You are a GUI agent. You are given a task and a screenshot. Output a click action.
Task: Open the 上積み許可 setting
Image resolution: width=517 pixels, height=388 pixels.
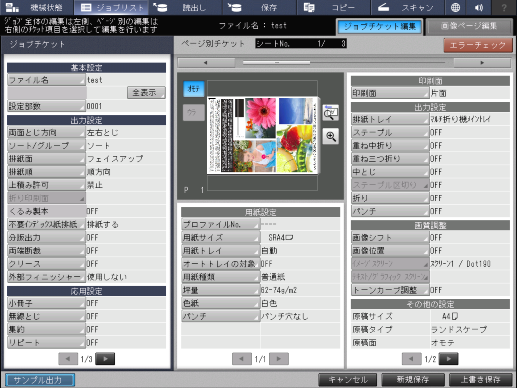click(x=46, y=185)
